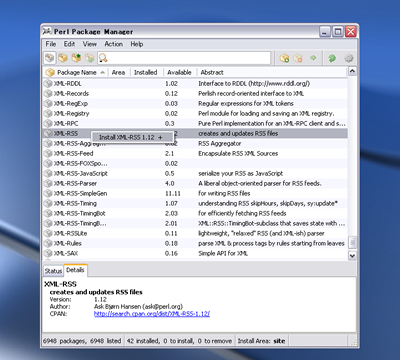Image resolution: width=400 pixels, height=360 pixels.
Task: Mark package for remove toolbar icon
Action: point(298,58)
